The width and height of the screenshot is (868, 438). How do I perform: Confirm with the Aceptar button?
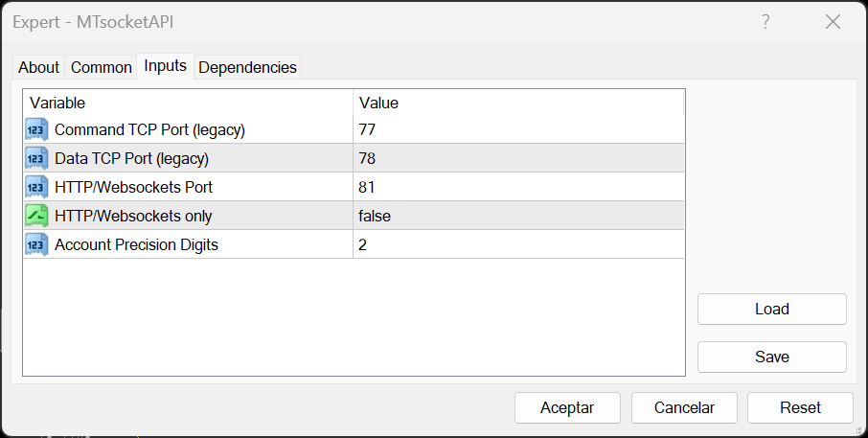[567, 407]
